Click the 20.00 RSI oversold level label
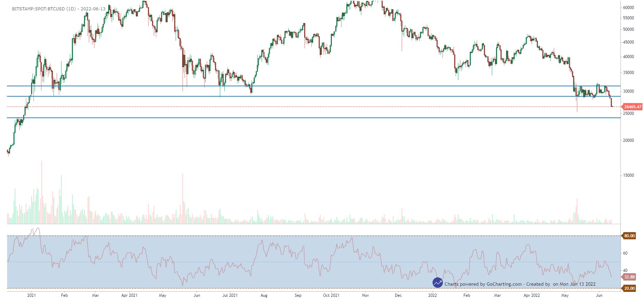644x303 pixels. click(629, 288)
